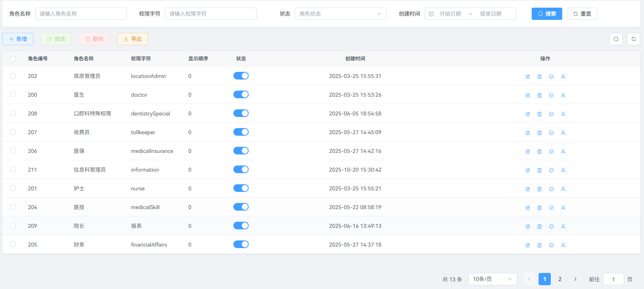Click the 重置 reset button
This screenshot has width=644, height=289.
[582, 14]
